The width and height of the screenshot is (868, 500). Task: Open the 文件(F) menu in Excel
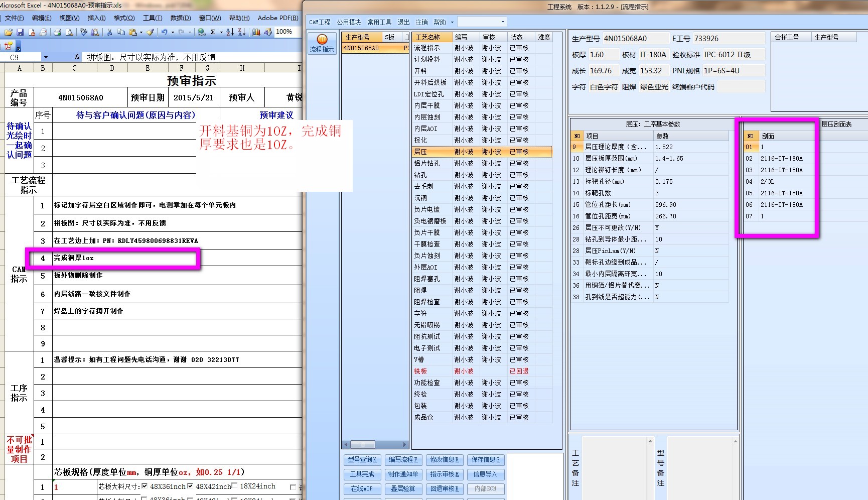[x=15, y=18]
